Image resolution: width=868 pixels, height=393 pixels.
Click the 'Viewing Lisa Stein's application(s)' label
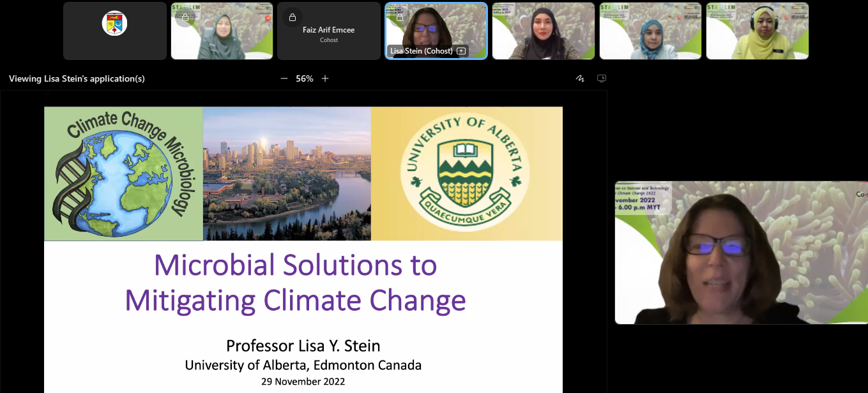[77, 78]
